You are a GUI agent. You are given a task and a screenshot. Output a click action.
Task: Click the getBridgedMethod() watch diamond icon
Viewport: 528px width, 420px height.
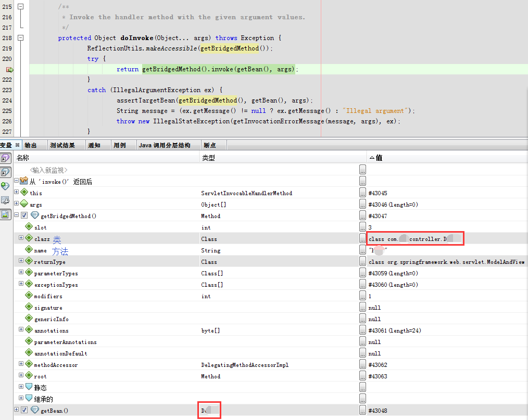(x=35, y=215)
